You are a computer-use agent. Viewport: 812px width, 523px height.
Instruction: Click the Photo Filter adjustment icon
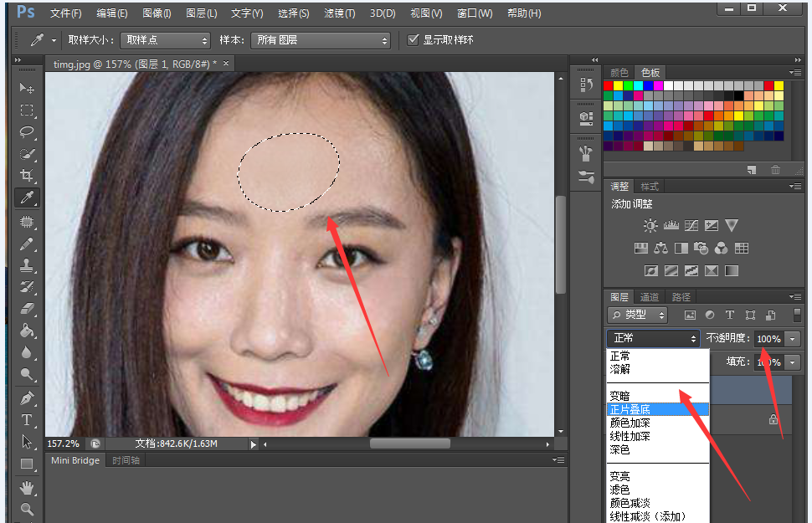pos(702,249)
